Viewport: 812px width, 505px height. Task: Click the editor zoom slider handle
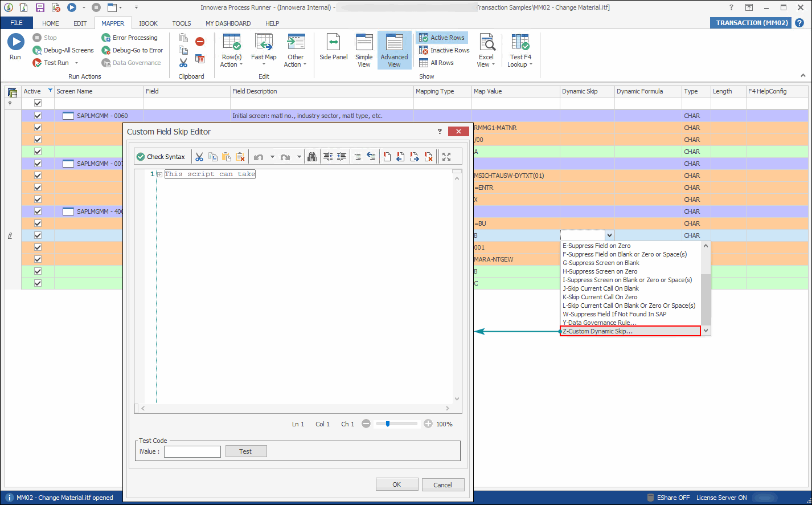click(388, 424)
